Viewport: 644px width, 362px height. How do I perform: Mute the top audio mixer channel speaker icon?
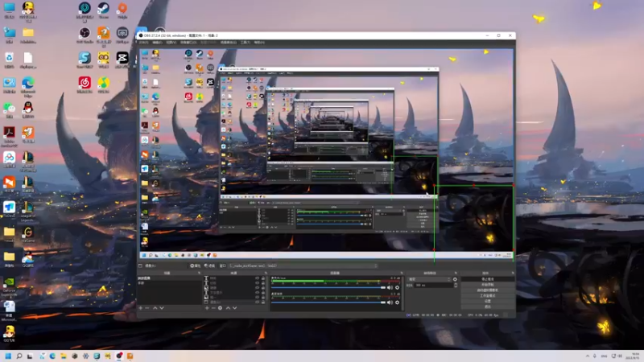(390, 287)
